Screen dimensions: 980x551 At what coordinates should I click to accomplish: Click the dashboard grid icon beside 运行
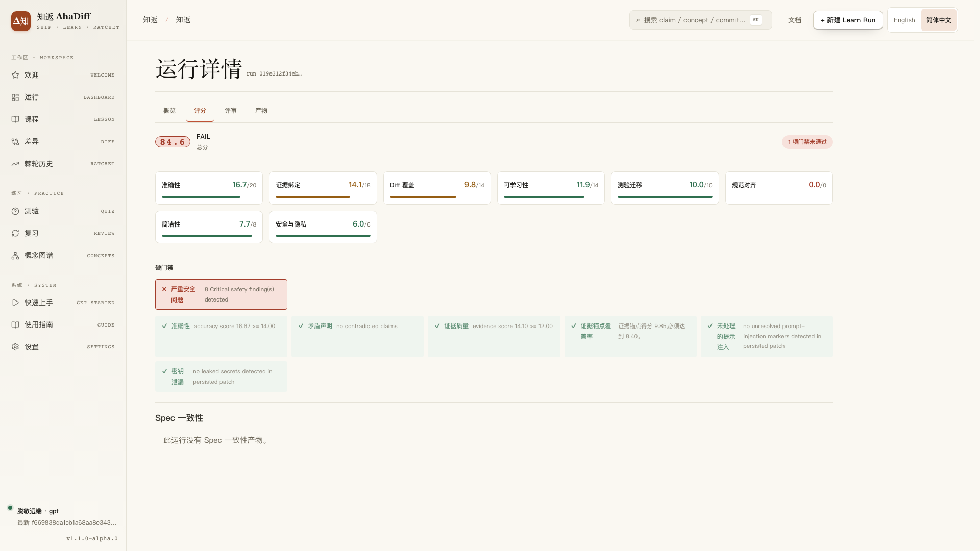pos(15,97)
